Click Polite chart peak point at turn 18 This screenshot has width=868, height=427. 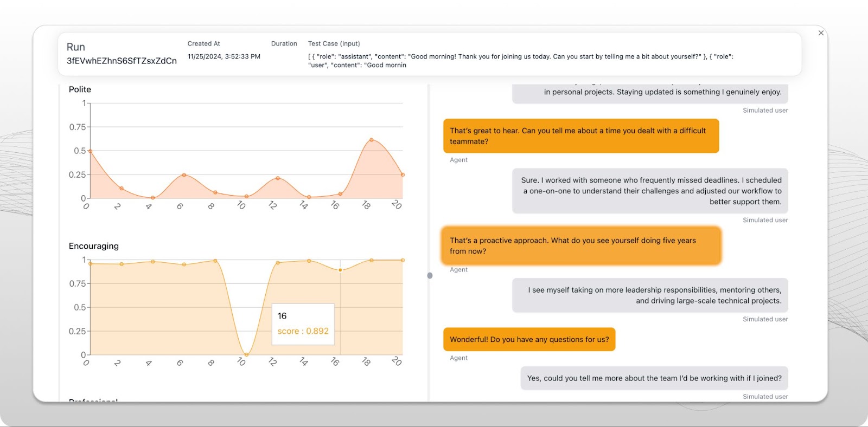[x=372, y=140]
